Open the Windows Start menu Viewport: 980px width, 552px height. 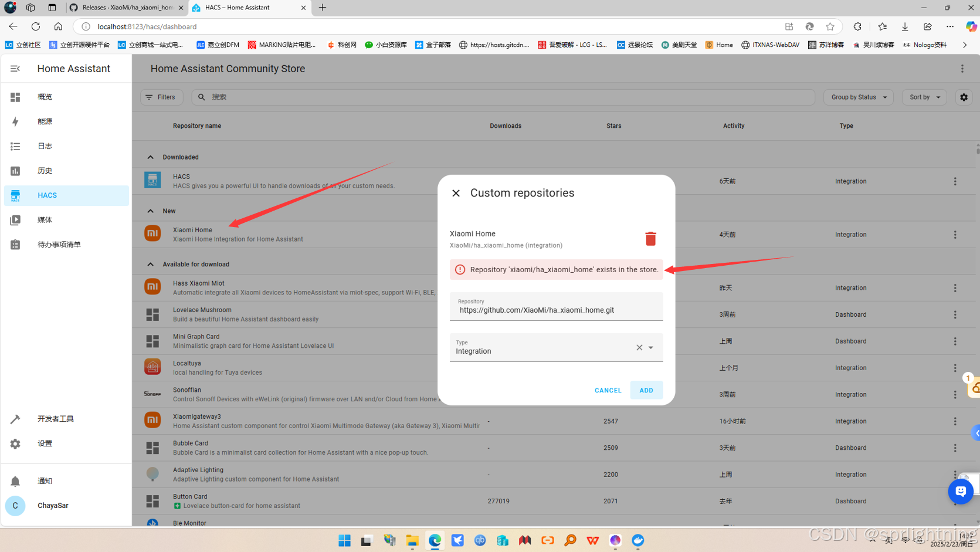344,540
